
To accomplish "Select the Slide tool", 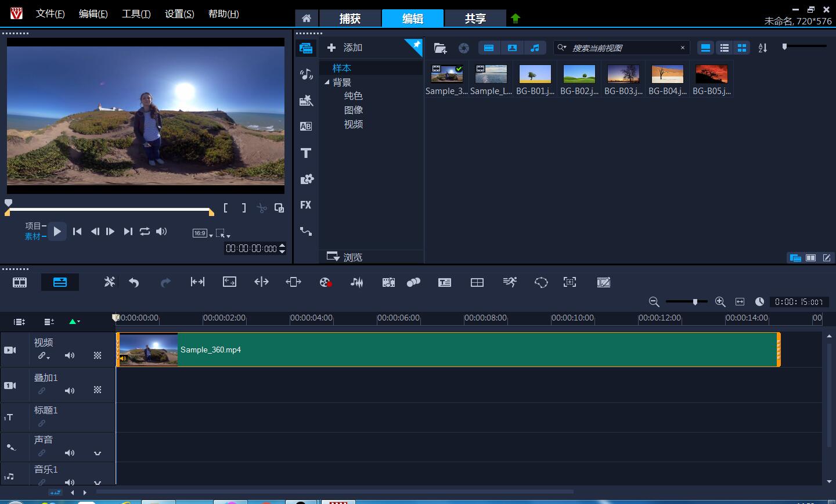I will [293, 282].
